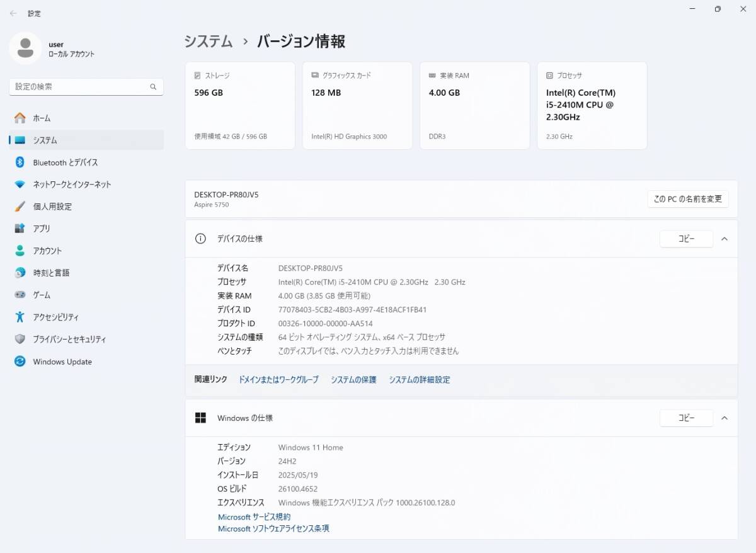Click the Aspire 5750 model text

tap(212, 205)
